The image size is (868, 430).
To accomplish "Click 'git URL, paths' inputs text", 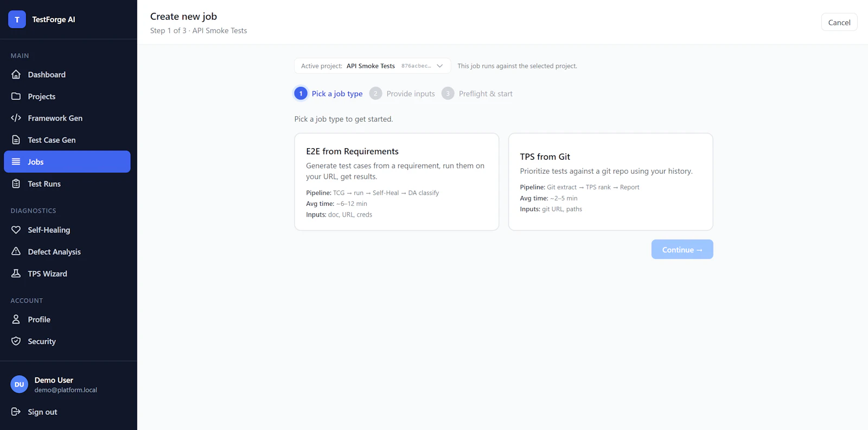I will click(562, 209).
